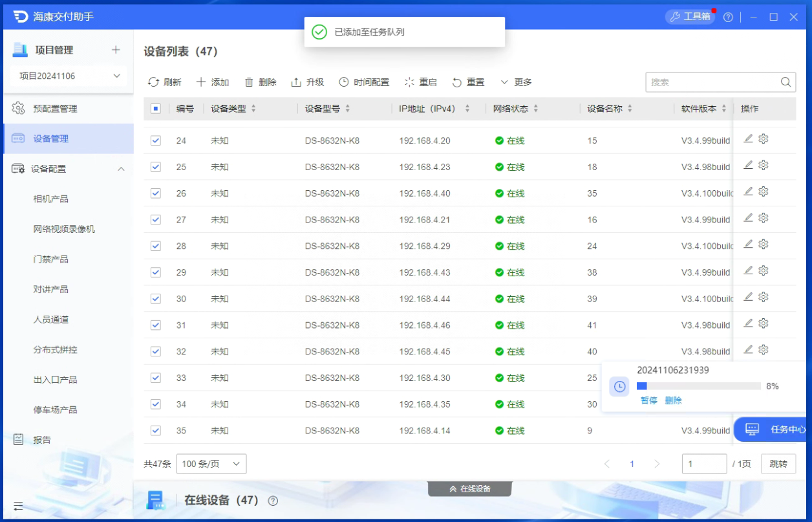Open 预配置管理 in the sidebar
812x522 pixels.
click(55, 109)
